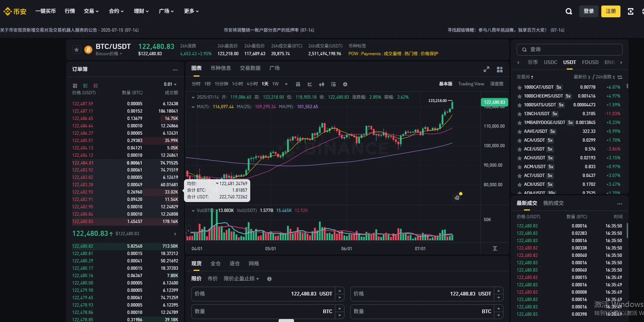Select the USDC market tab
This screenshot has height=322, width=644.
click(551, 62)
